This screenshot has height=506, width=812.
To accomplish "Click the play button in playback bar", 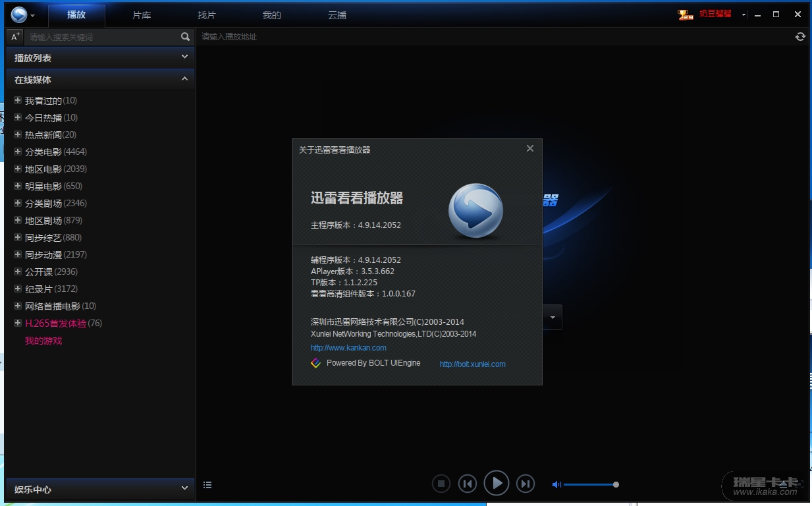I will 497,484.
